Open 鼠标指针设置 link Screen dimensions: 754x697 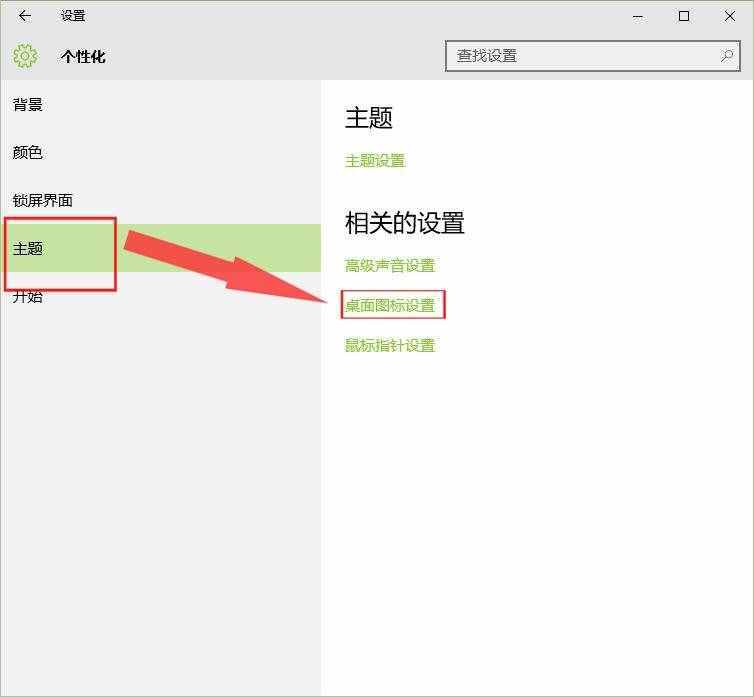tap(390, 345)
